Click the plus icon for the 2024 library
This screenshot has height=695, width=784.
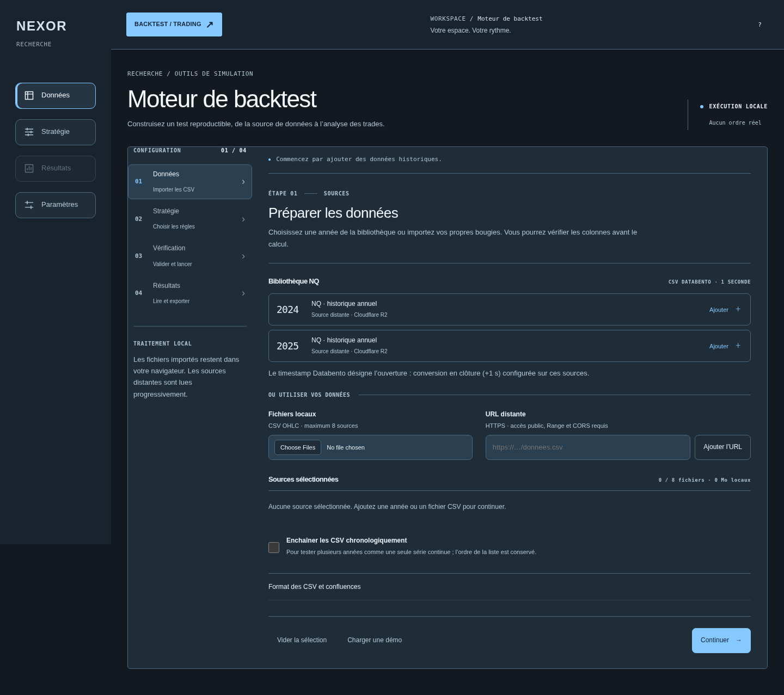(738, 309)
